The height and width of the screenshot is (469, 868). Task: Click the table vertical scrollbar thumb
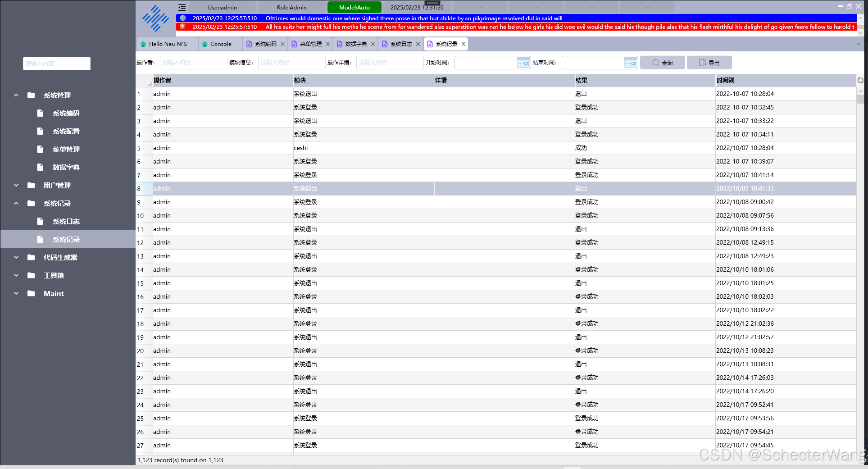click(x=860, y=100)
